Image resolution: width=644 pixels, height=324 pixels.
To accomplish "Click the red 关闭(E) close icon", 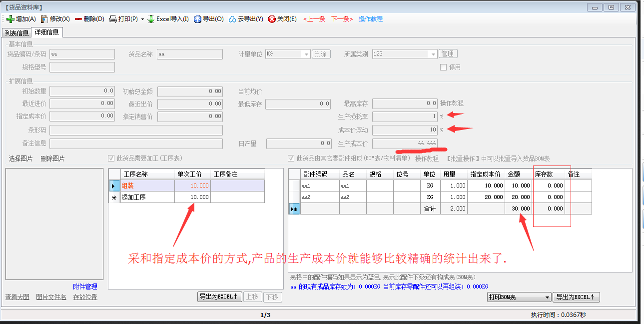I will [x=272, y=19].
